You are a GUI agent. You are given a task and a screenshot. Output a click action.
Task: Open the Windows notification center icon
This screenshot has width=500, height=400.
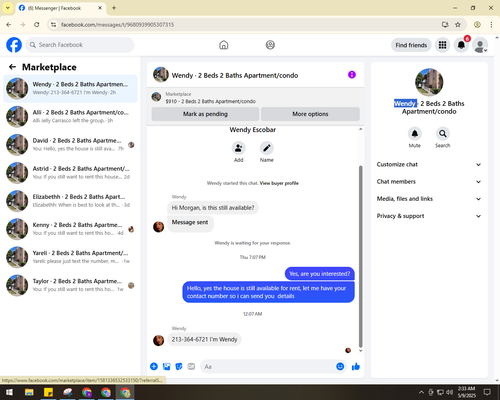(487, 392)
